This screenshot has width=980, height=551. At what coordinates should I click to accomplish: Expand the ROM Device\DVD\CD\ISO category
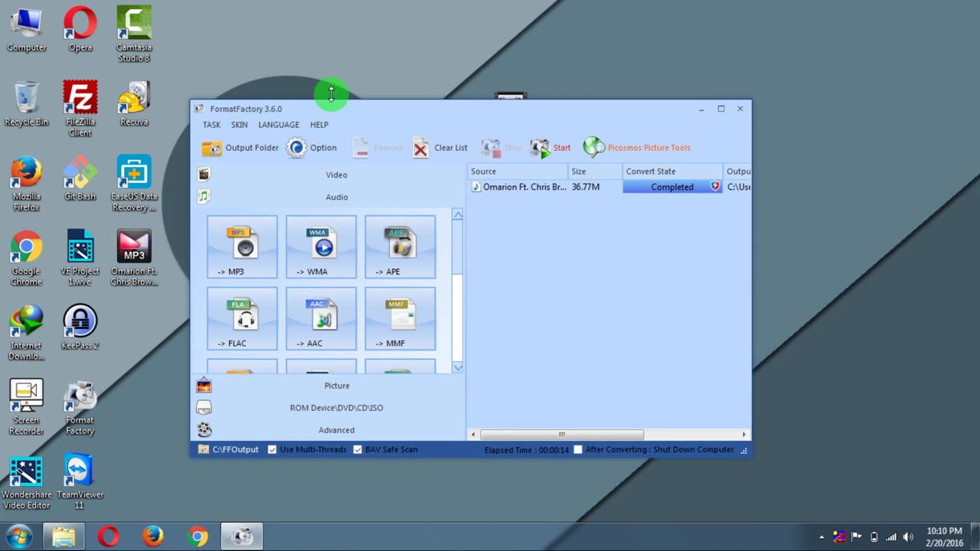pyautogui.click(x=336, y=407)
